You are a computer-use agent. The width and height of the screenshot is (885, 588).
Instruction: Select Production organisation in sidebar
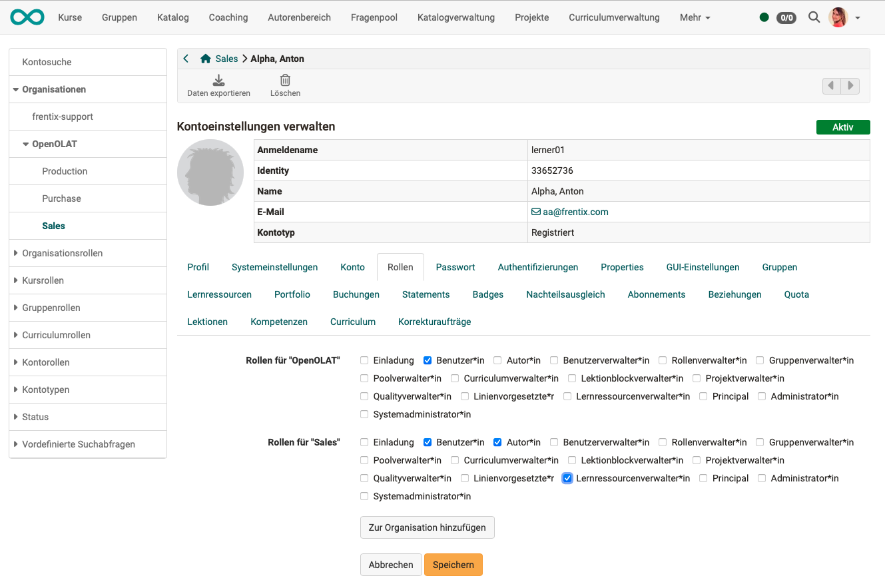(x=65, y=171)
